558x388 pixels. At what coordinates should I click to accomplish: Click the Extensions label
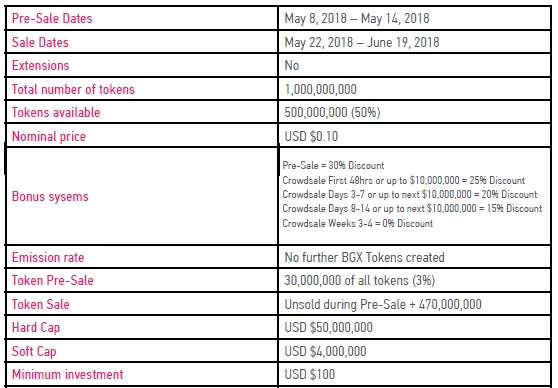[41, 65]
